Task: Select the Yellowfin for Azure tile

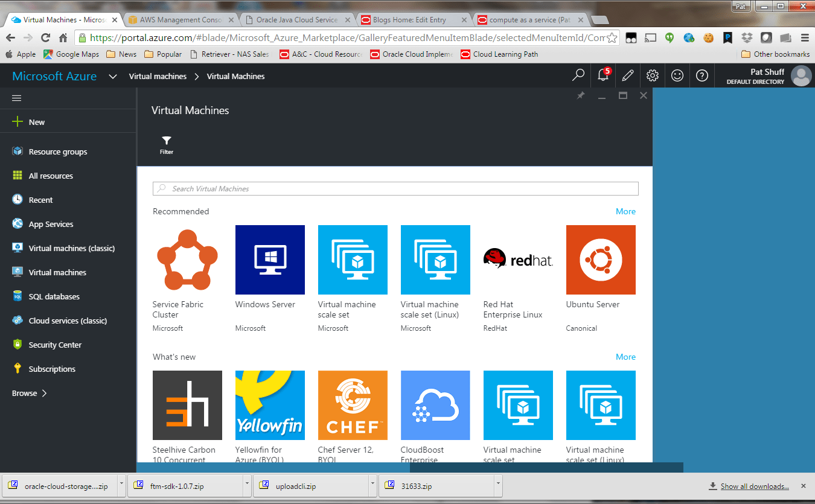Action: tap(270, 416)
